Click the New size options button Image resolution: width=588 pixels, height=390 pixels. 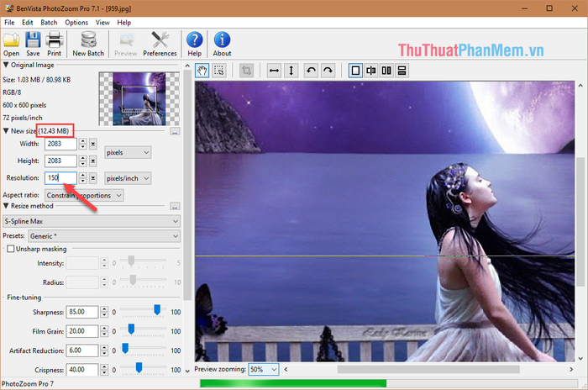[x=175, y=131]
